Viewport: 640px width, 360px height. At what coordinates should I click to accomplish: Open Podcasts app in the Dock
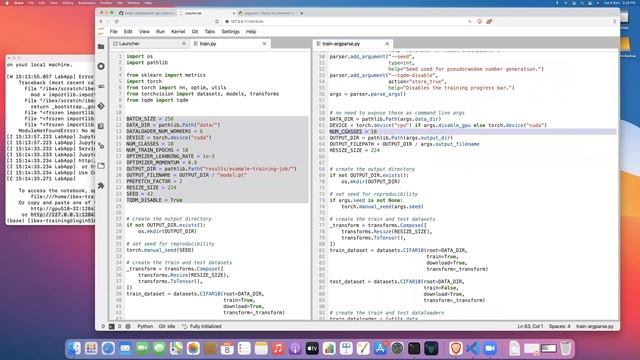295,348
